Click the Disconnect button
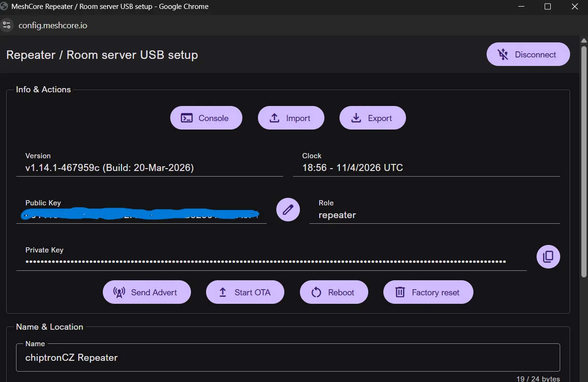The width and height of the screenshot is (588, 382). pos(528,55)
